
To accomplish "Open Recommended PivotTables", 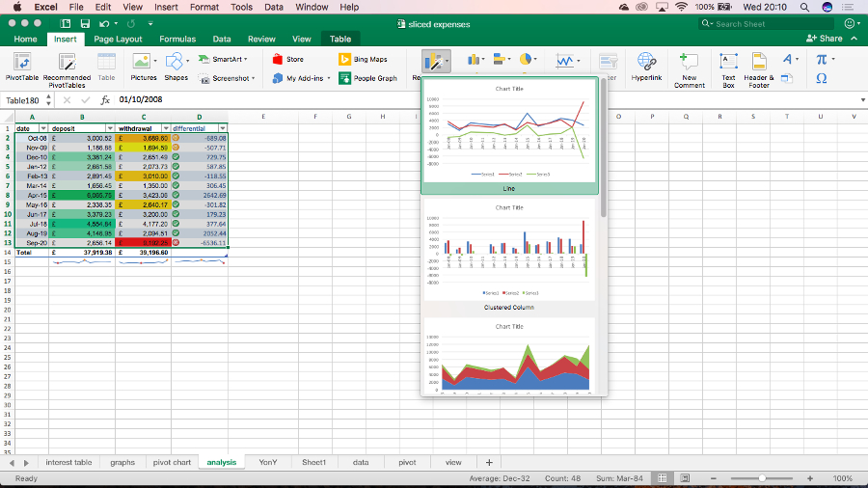I will pyautogui.click(x=67, y=69).
